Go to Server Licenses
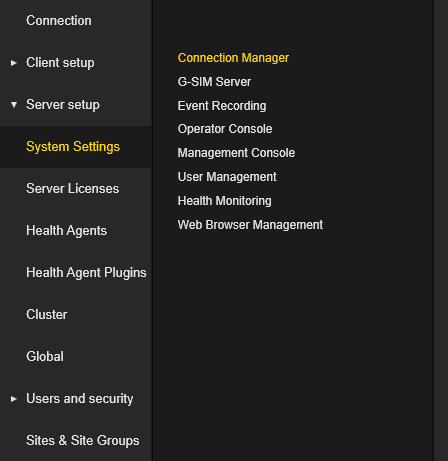The width and height of the screenshot is (448, 461). [x=73, y=189]
